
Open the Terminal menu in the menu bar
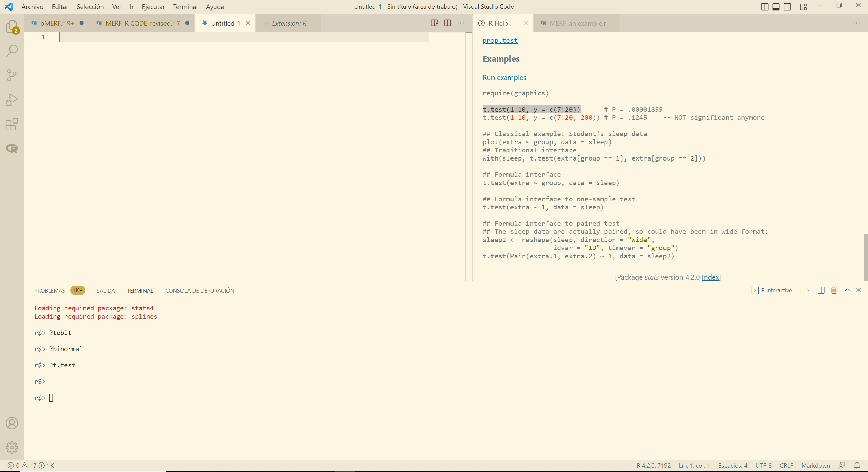tap(185, 7)
